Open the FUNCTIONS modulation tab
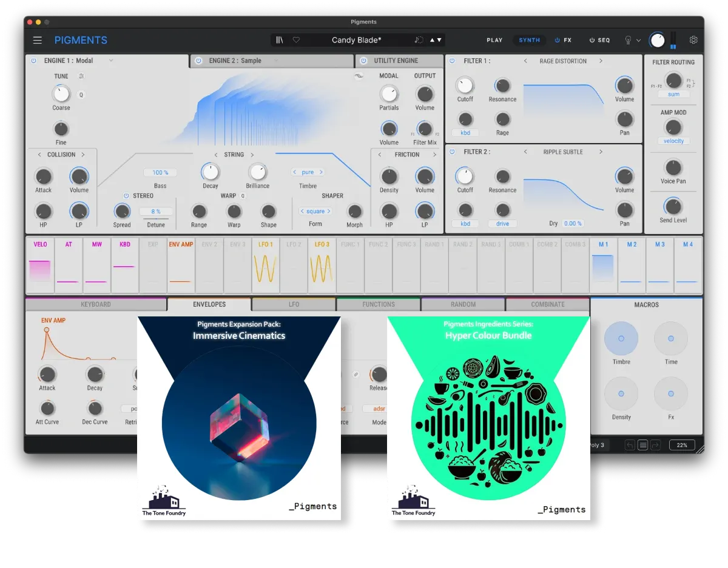This screenshot has height=568, width=728. pyautogui.click(x=378, y=304)
